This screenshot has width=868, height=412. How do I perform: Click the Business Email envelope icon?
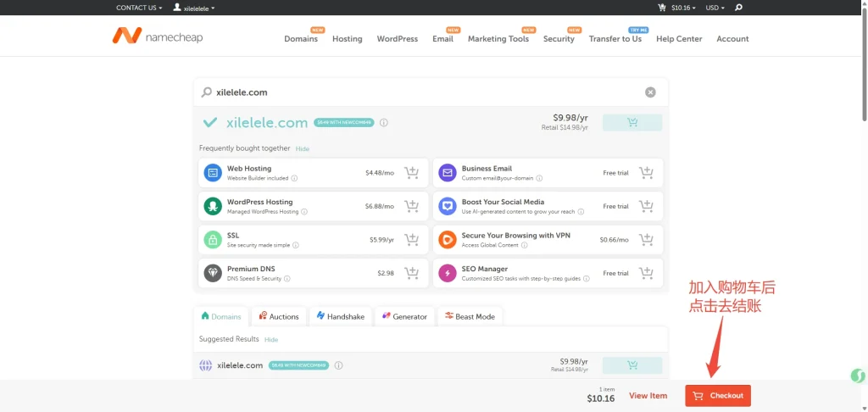[x=448, y=173]
